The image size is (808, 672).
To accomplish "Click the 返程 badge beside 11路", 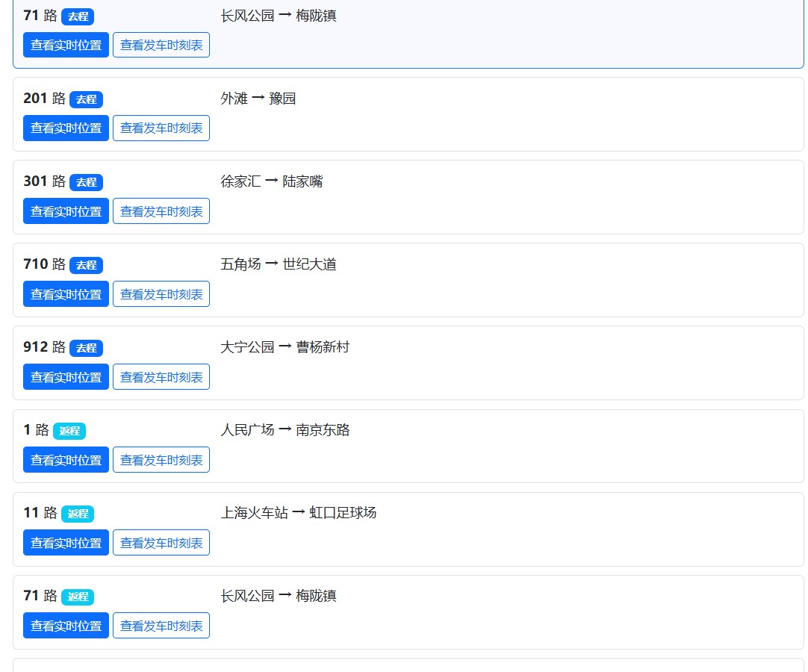I will tap(78, 514).
